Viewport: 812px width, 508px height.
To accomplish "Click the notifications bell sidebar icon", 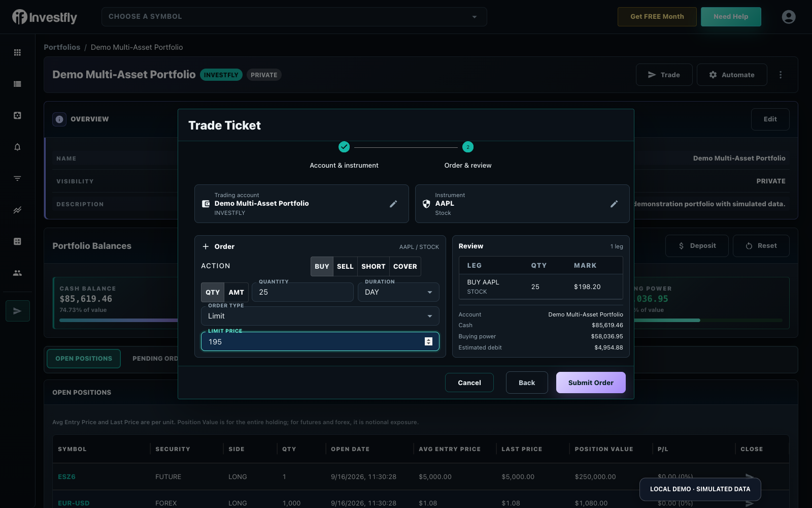I will tap(17, 147).
